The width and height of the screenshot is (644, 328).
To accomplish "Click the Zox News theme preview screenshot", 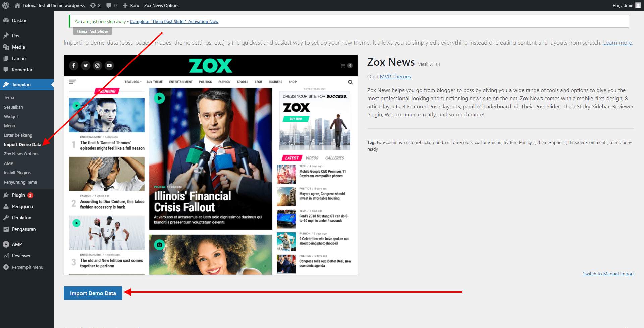I will [x=211, y=165].
